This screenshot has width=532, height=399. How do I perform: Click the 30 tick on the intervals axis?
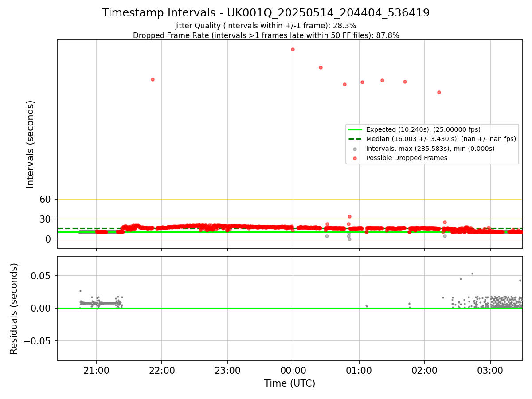46,219
